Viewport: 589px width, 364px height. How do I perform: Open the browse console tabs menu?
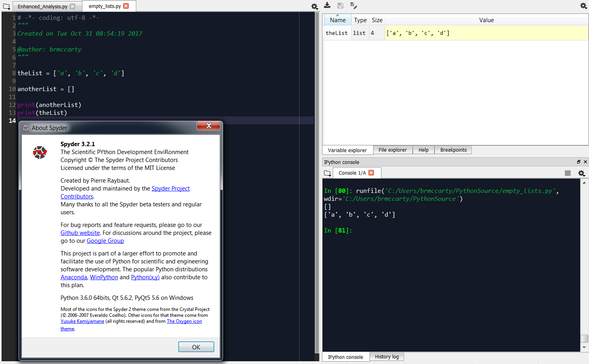tap(328, 173)
